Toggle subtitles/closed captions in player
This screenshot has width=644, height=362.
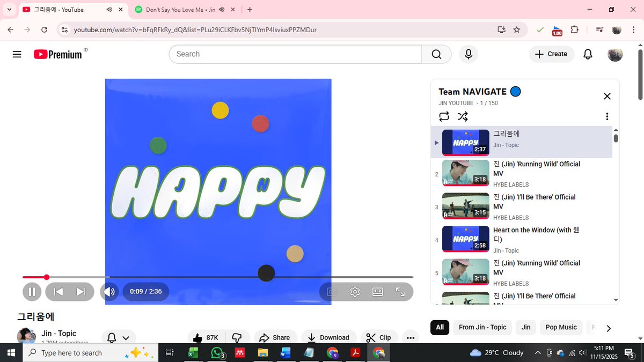[332, 292]
